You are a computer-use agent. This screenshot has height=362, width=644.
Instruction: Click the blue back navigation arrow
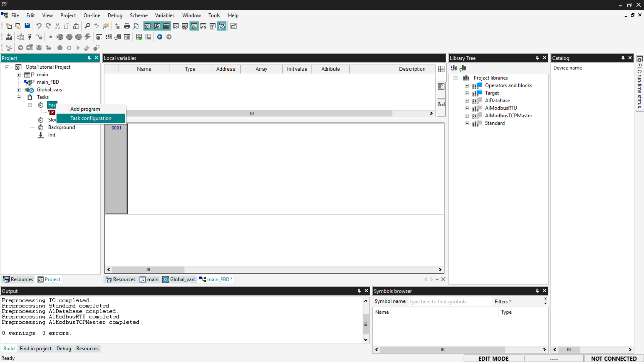point(160,37)
